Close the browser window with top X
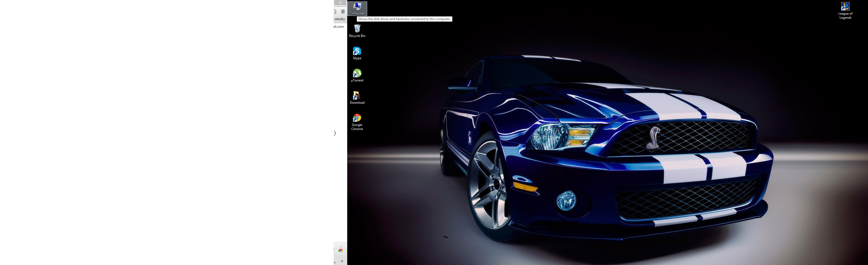Viewport: 868px width, 265px height. [x=340, y=3]
